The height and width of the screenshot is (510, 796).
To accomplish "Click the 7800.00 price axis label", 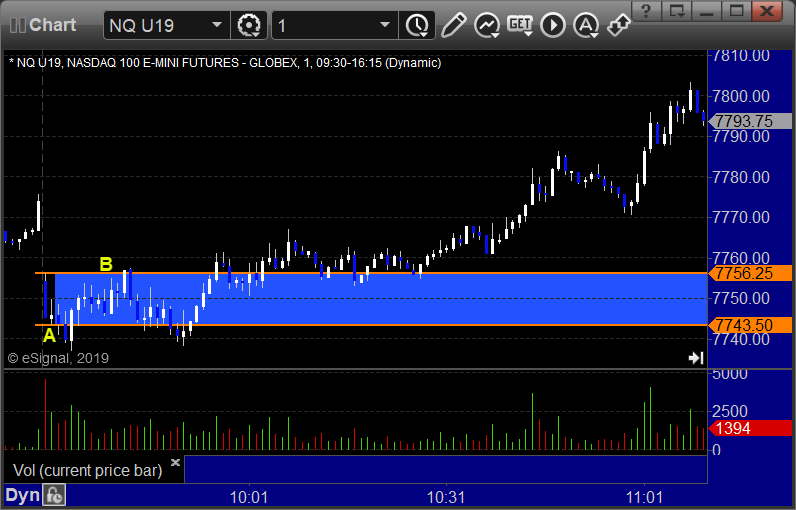I will click(x=741, y=96).
